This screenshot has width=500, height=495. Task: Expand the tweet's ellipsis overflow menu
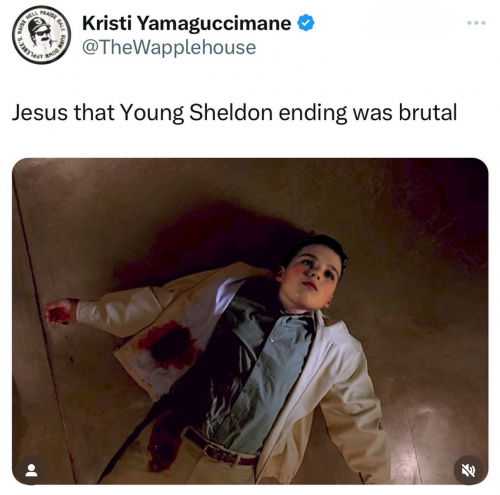coord(476,23)
